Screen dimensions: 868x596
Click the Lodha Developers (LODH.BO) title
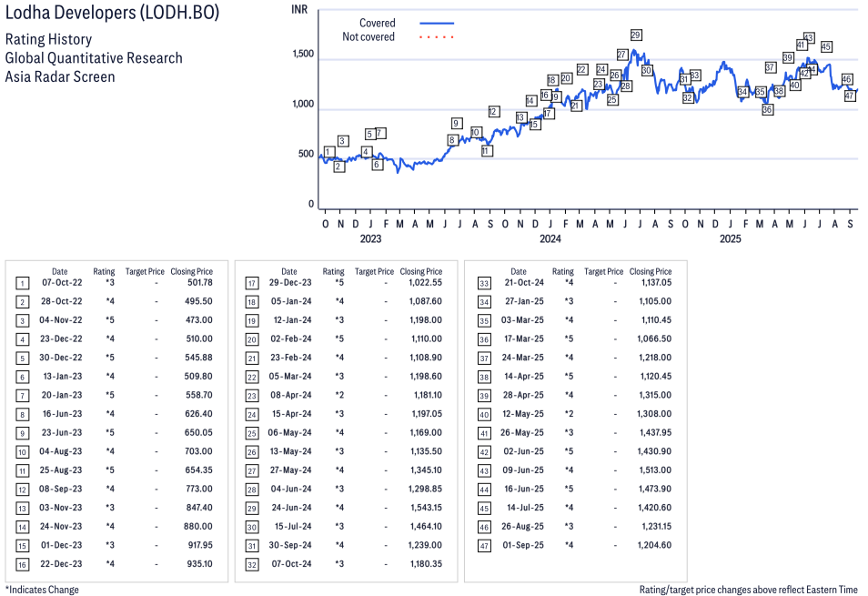tap(113, 13)
